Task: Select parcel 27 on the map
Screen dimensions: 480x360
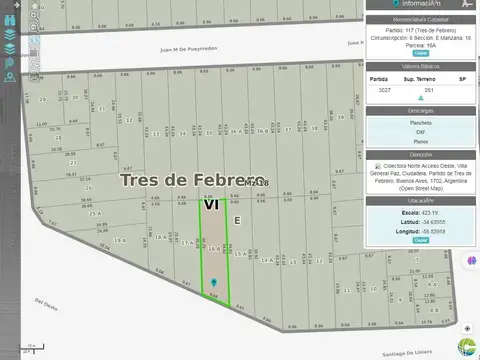Action: 73,163
